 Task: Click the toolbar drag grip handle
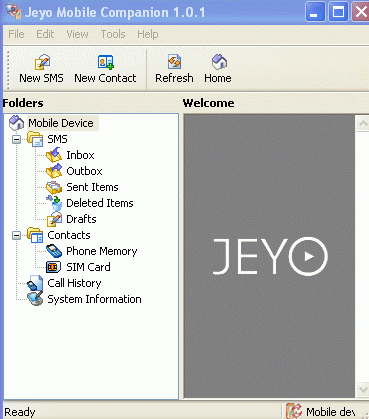pos(8,70)
